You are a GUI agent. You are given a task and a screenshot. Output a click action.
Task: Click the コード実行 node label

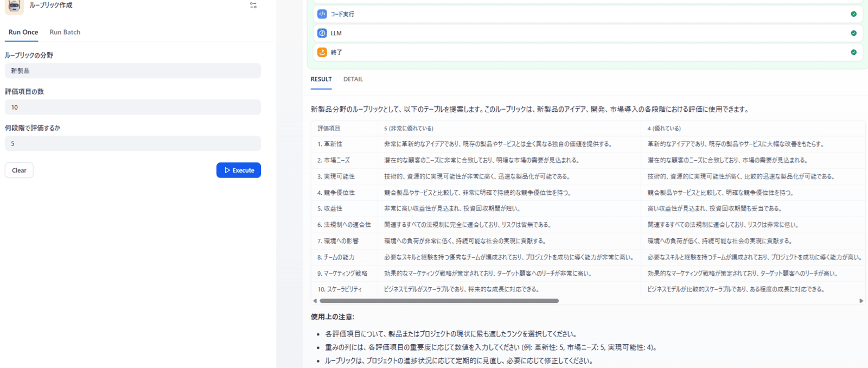[x=342, y=14]
